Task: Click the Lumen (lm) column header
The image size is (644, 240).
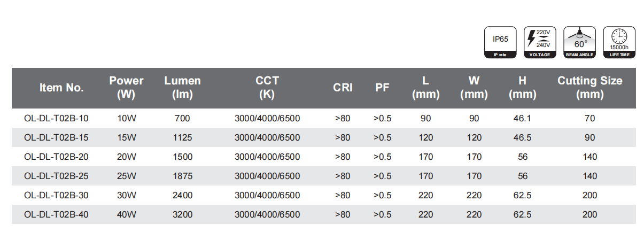Action: pos(182,88)
